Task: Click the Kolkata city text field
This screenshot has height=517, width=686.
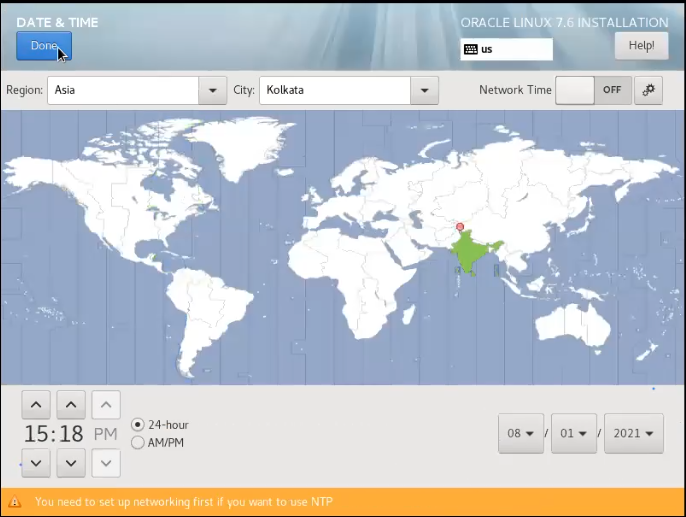Action: 335,91
